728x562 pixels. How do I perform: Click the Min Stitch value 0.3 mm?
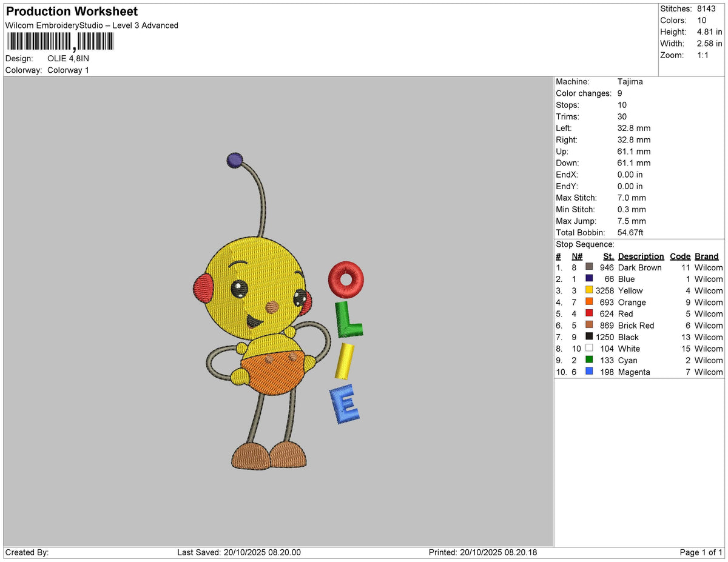tap(632, 209)
